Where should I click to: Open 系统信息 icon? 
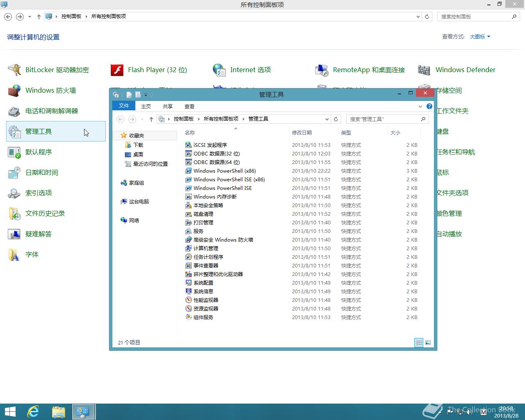pos(189,291)
